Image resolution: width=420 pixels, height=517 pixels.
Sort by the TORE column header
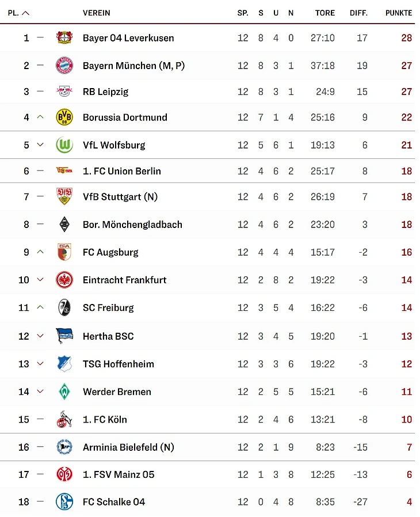pos(324,13)
